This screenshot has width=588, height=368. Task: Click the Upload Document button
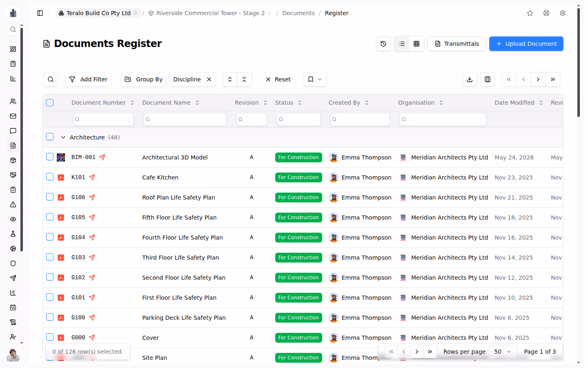[x=526, y=44]
